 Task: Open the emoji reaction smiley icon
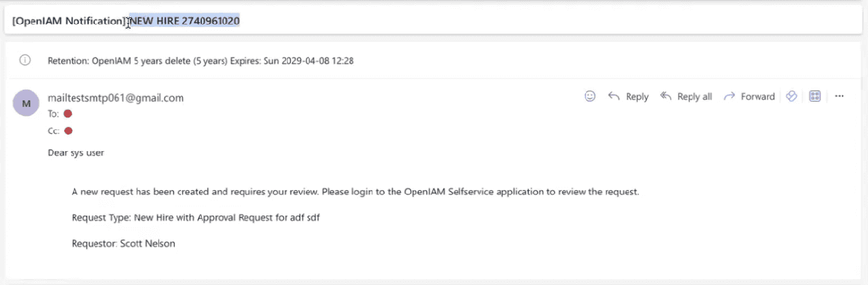(590, 96)
